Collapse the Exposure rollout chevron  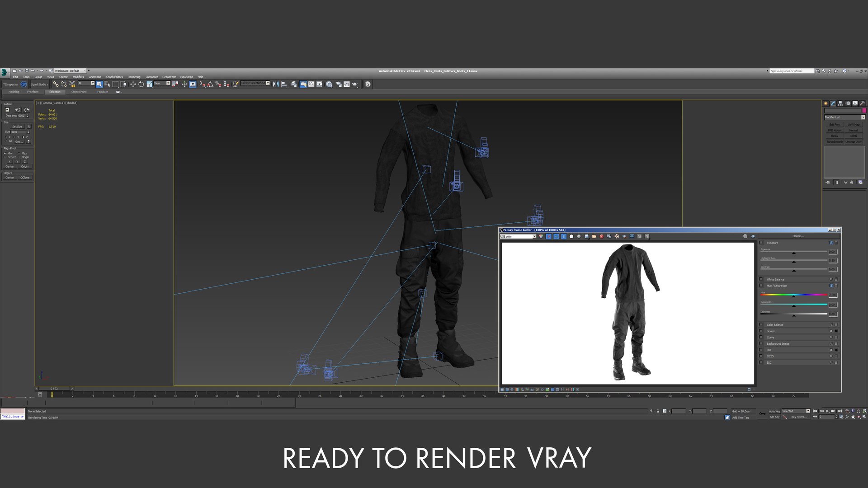pyautogui.click(x=831, y=243)
